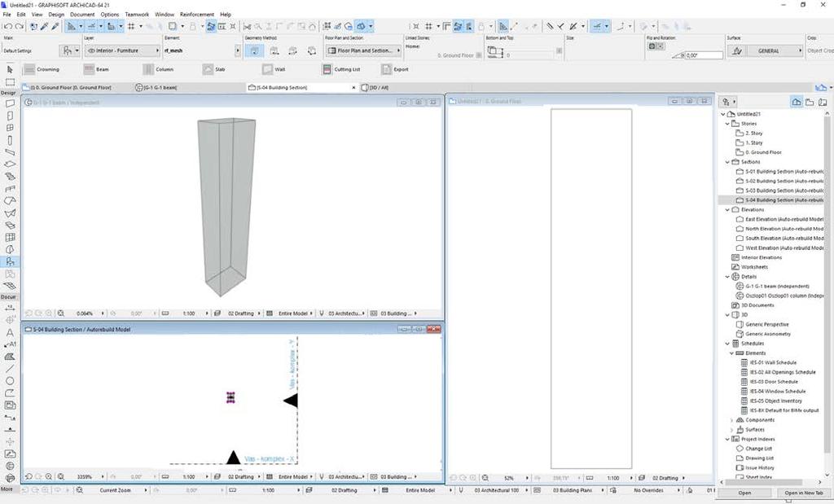This screenshot has width=834, height=504.
Task: Open the Document menu
Action: (x=82, y=15)
